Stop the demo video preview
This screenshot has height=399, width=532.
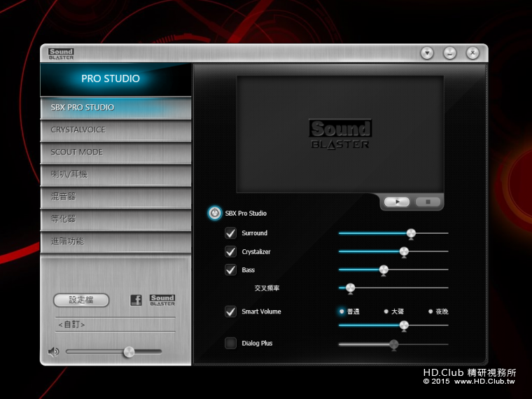(428, 202)
